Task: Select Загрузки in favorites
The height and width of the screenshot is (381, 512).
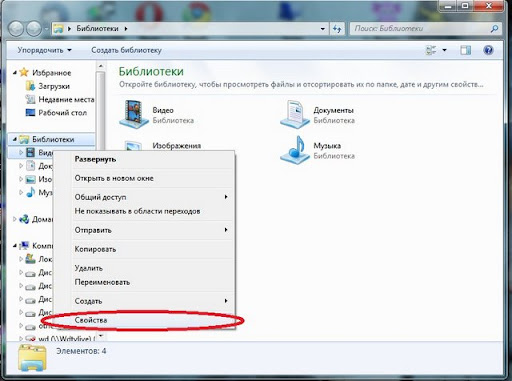Action: [54, 86]
